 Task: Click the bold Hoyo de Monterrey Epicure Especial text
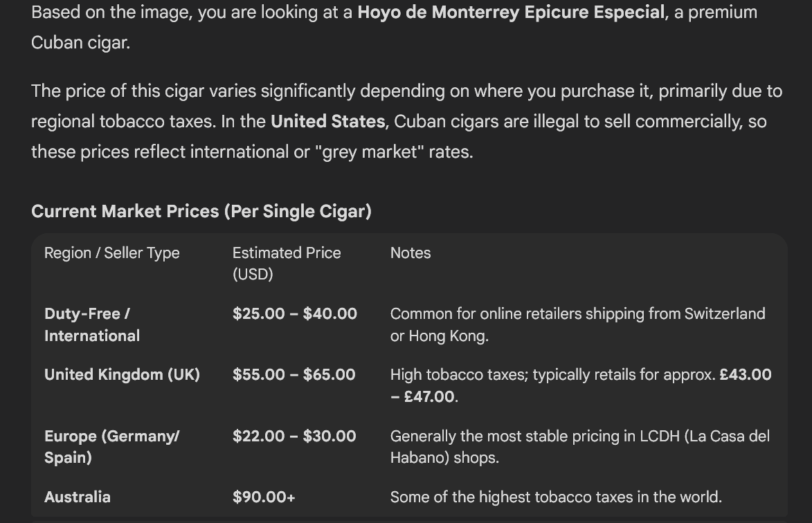(x=510, y=12)
